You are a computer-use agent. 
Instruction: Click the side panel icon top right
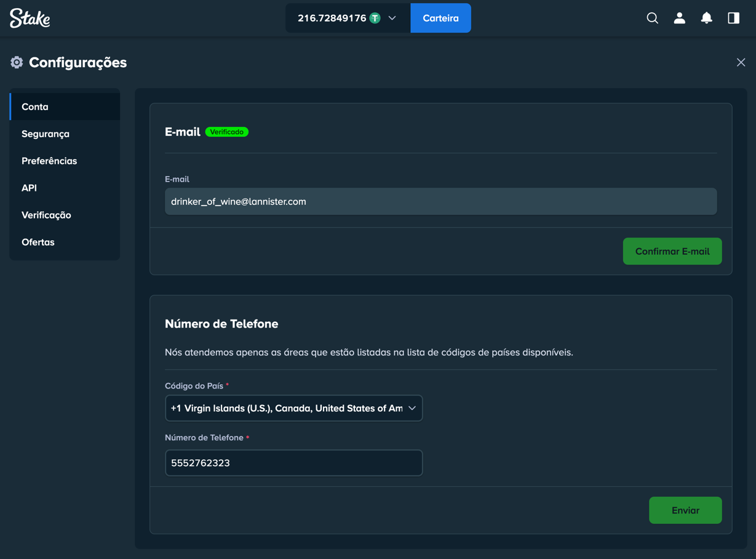(x=733, y=18)
